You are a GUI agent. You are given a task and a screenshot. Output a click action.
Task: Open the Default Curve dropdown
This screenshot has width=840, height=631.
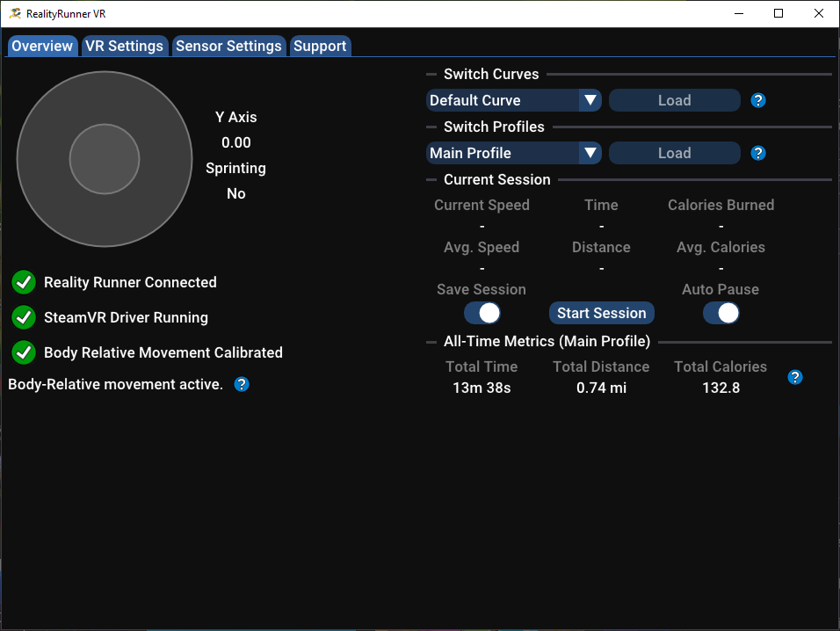point(514,100)
